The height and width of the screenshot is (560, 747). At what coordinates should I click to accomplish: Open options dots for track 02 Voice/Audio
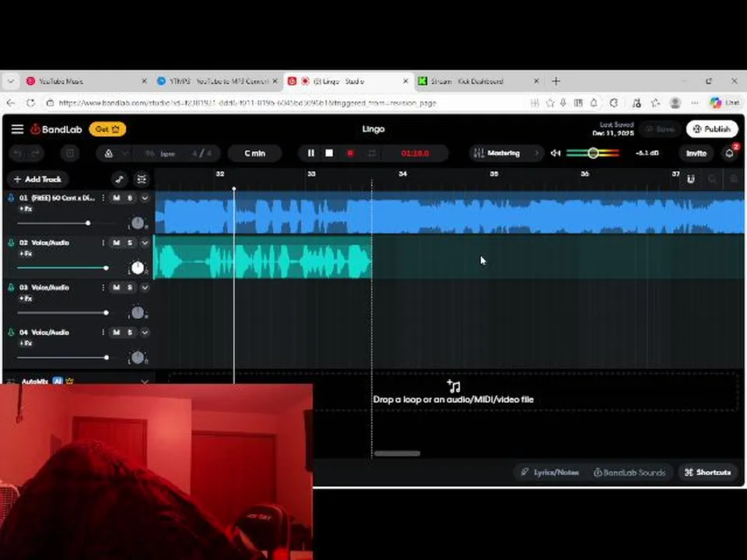(103, 243)
